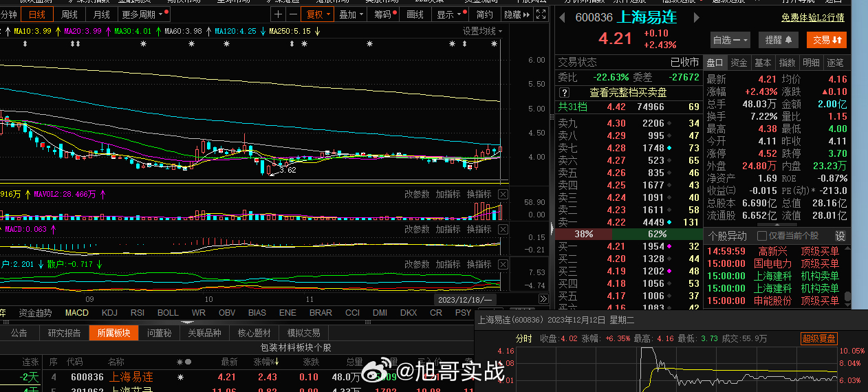Open the 设置均线 dropdown
Screen dimensions: 868x392
point(482,31)
